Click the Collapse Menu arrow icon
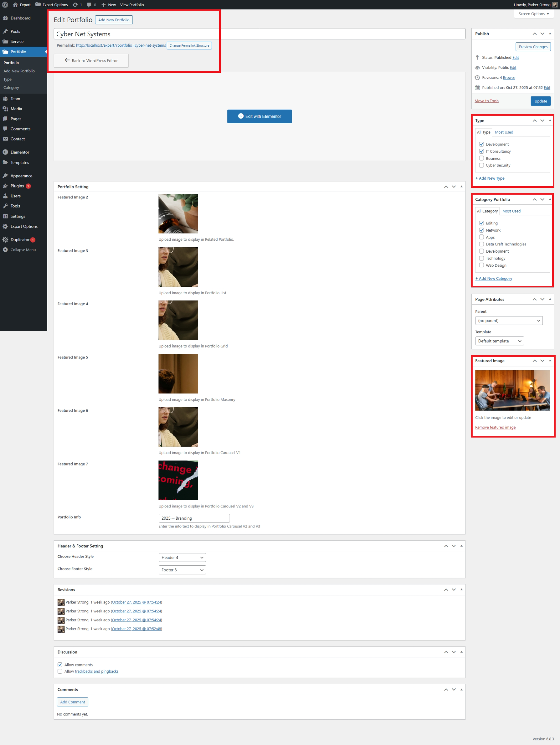 pos(5,249)
